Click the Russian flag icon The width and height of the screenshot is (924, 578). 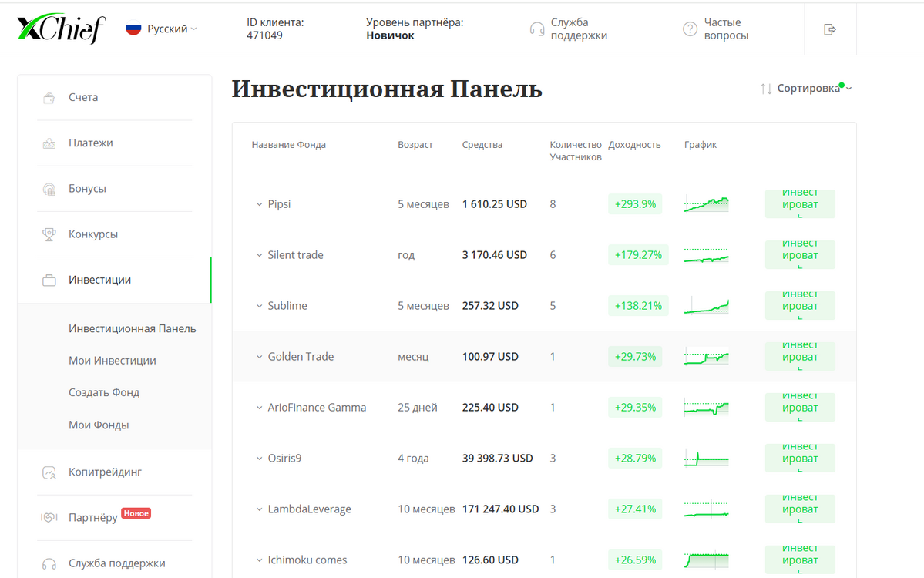point(133,29)
